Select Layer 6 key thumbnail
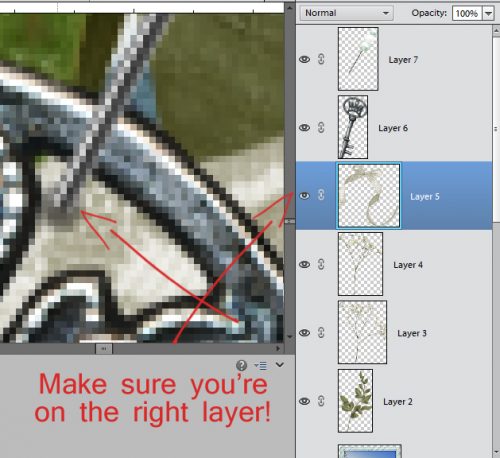The image size is (500, 458). (353, 127)
